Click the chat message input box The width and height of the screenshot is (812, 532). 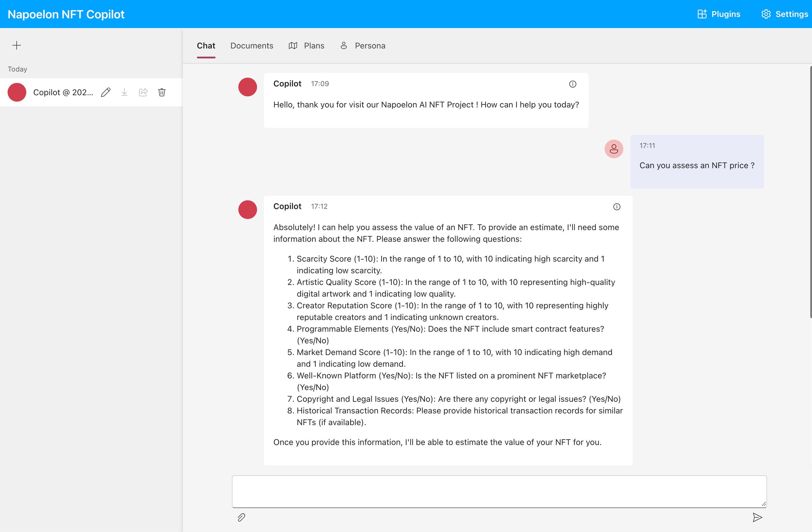click(x=499, y=491)
